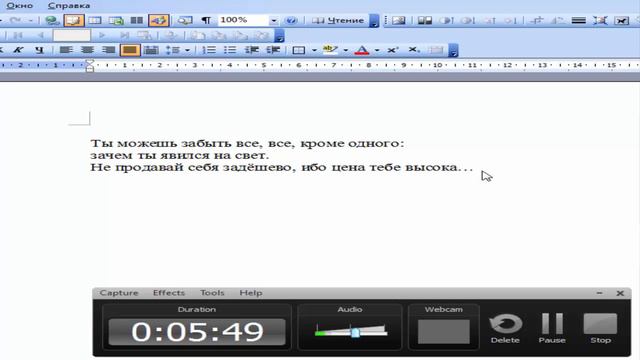Click the insert picture icon
Image resolution: width=640 pixels, height=360 pixels.
(x=399, y=20)
